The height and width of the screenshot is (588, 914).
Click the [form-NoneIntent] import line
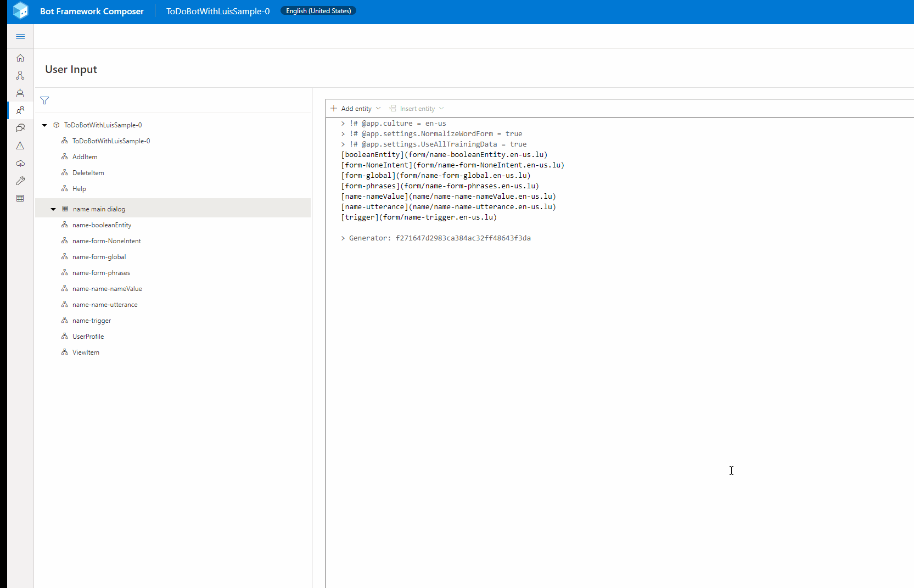pyautogui.click(x=452, y=165)
